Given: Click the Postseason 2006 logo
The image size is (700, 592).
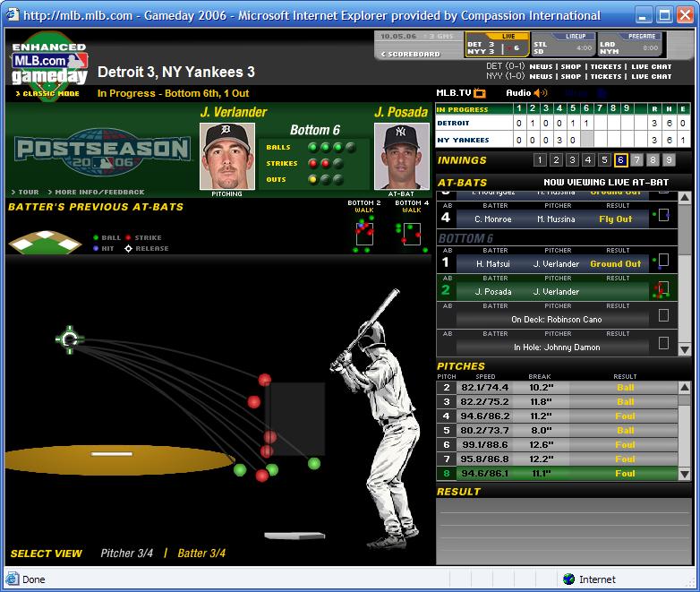Looking at the screenshot, I should coord(102,152).
